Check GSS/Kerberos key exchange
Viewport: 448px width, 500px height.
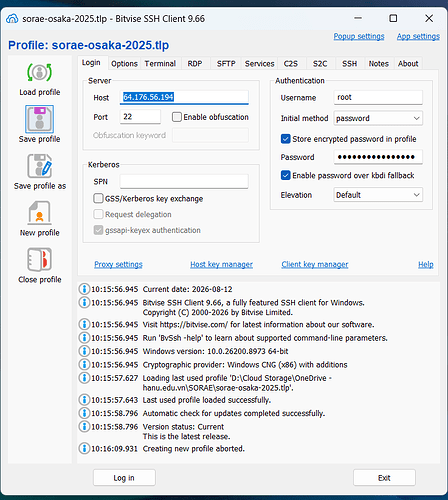(98, 198)
